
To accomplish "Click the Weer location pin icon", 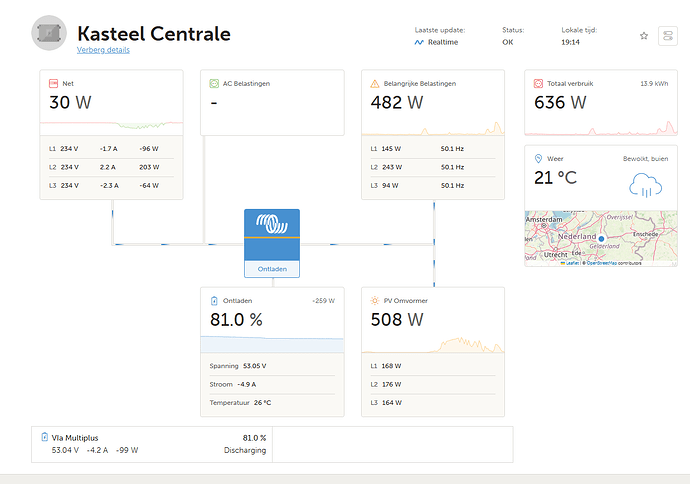I will pyautogui.click(x=538, y=158).
